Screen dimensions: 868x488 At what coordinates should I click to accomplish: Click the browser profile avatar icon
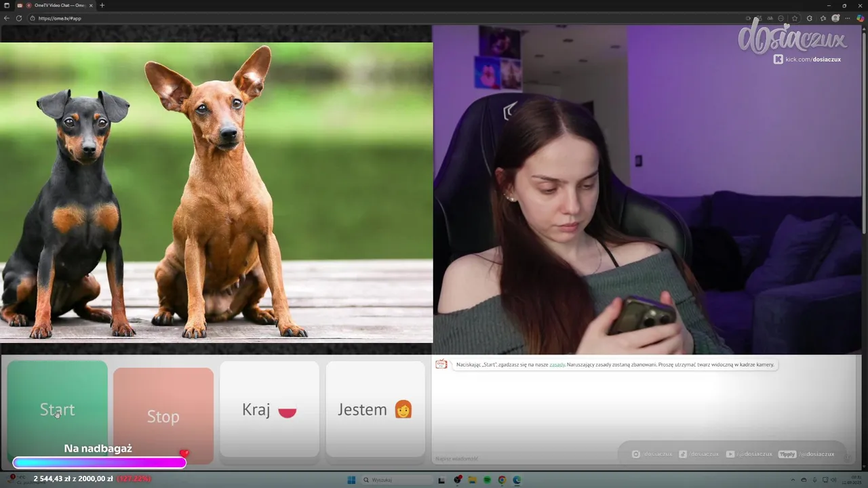835,18
